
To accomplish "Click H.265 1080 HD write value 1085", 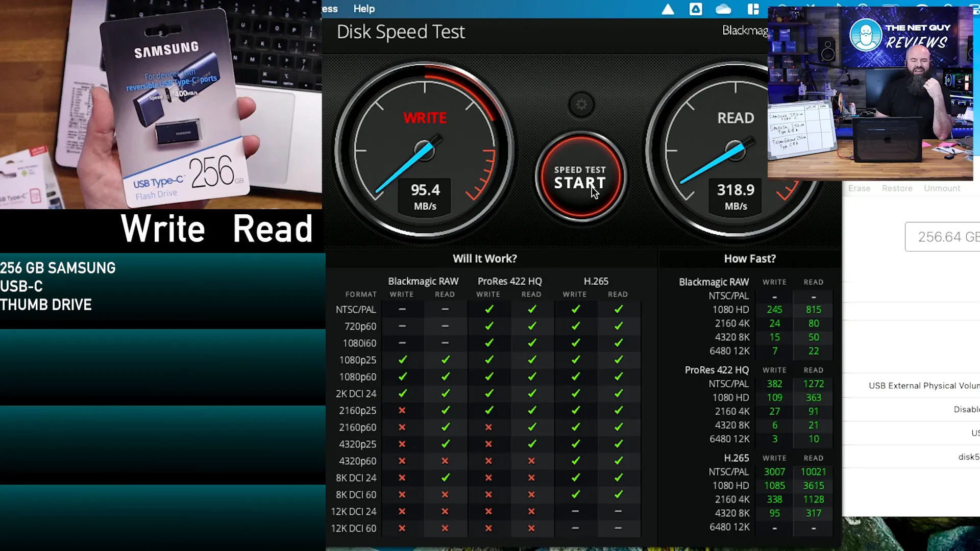I will [774, 486].
